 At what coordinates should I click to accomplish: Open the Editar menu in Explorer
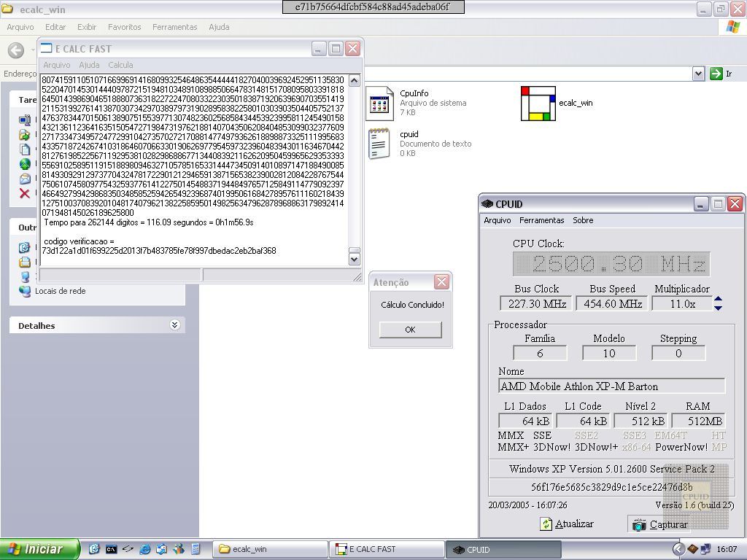pyautogui.click(x=55, y=27)
